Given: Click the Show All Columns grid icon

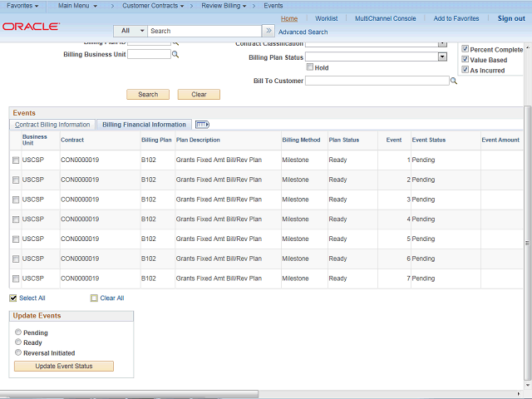Looking at the screenshot, I should click(202, 125).
